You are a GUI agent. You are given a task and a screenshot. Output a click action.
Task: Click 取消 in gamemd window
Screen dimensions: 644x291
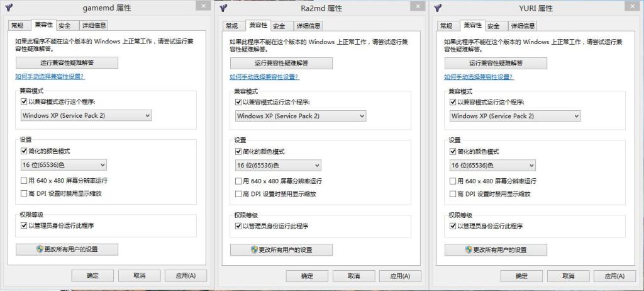(139, 275)
